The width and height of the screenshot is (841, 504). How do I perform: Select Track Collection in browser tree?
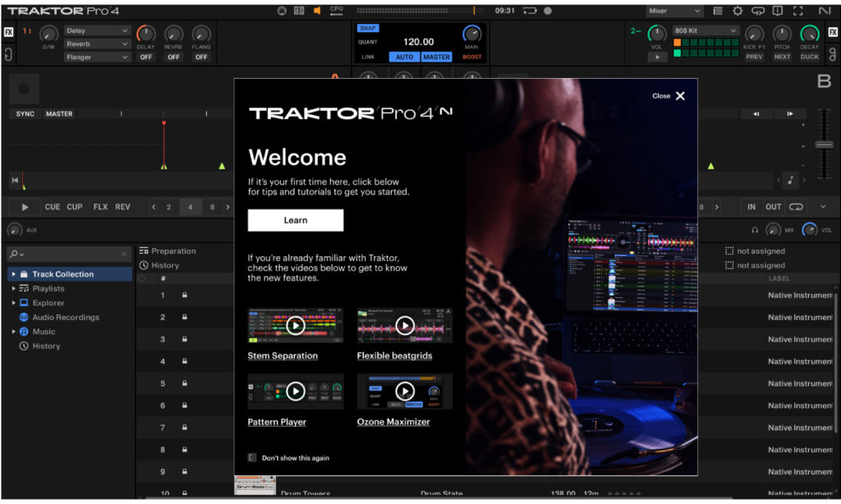click(x=62, y=274)
